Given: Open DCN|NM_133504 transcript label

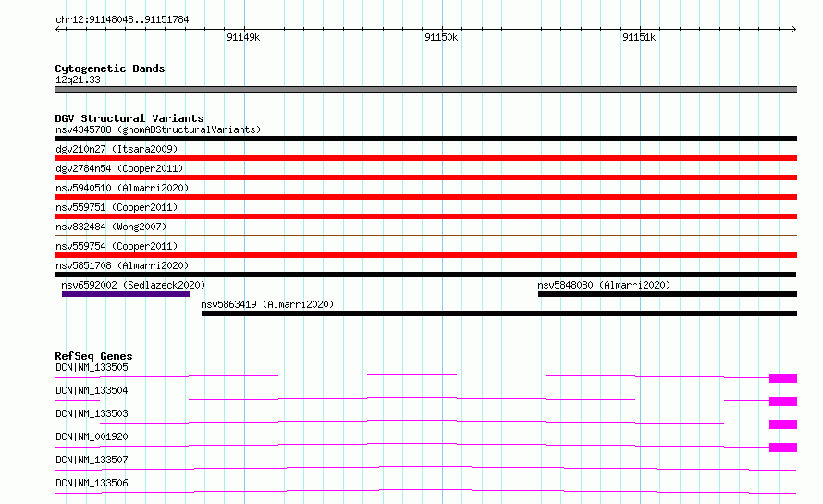Looking at the screenshot, I should pos(92,390).
